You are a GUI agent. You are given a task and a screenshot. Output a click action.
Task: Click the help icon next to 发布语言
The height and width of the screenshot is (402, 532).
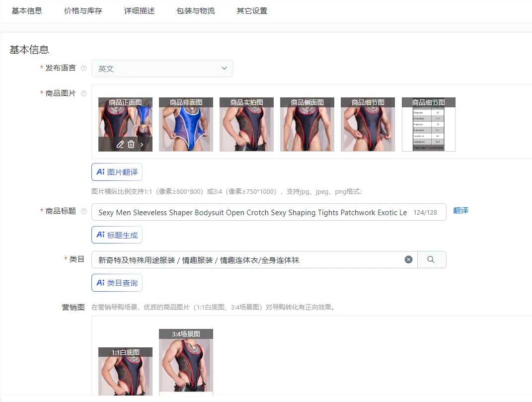[x=83, y=68]
